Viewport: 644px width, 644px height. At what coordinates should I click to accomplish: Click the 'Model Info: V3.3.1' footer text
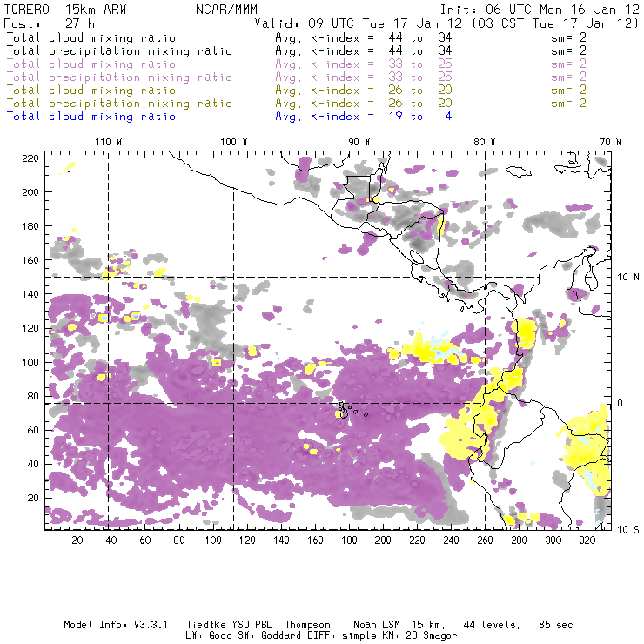coord(116,625)
